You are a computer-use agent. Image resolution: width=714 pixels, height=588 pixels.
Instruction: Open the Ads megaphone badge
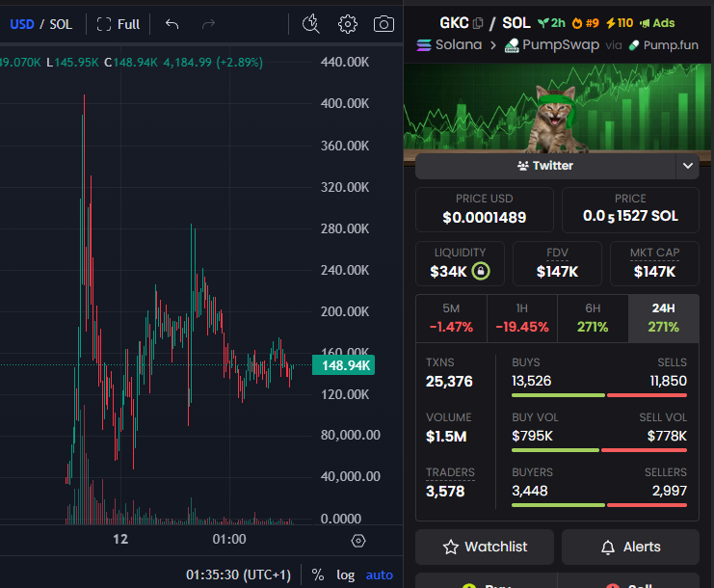(x=657, y=23)
